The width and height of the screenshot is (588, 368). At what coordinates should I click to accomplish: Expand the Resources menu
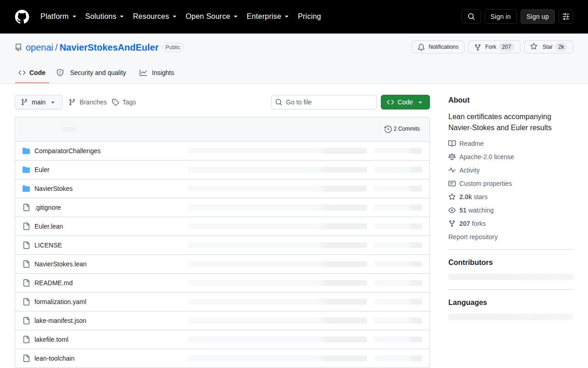coord(155,17)
